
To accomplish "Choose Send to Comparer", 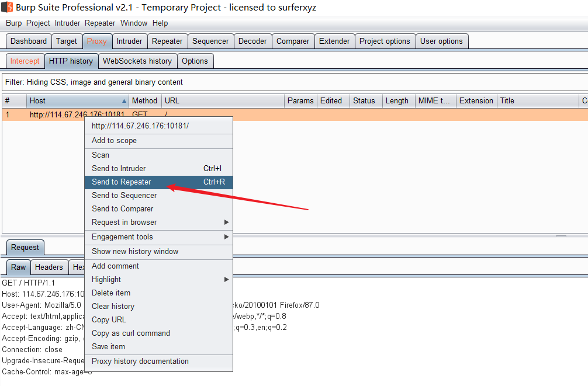I will (158, 209).
